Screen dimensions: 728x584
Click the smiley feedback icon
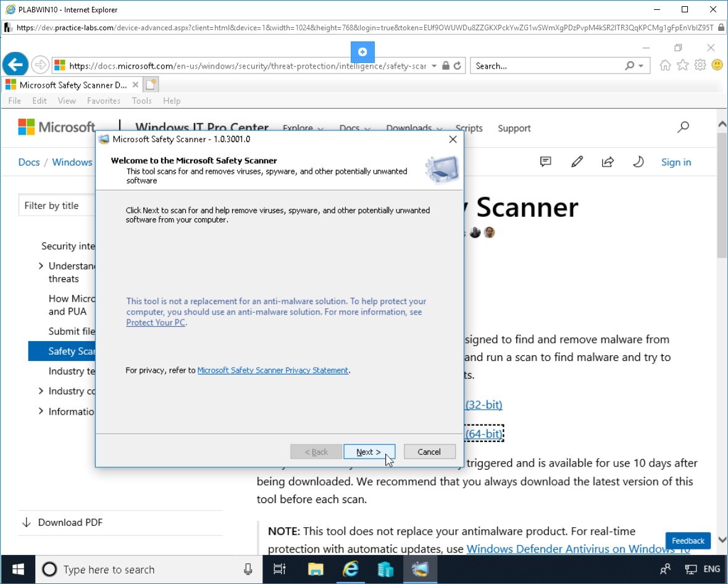(717, 65)
